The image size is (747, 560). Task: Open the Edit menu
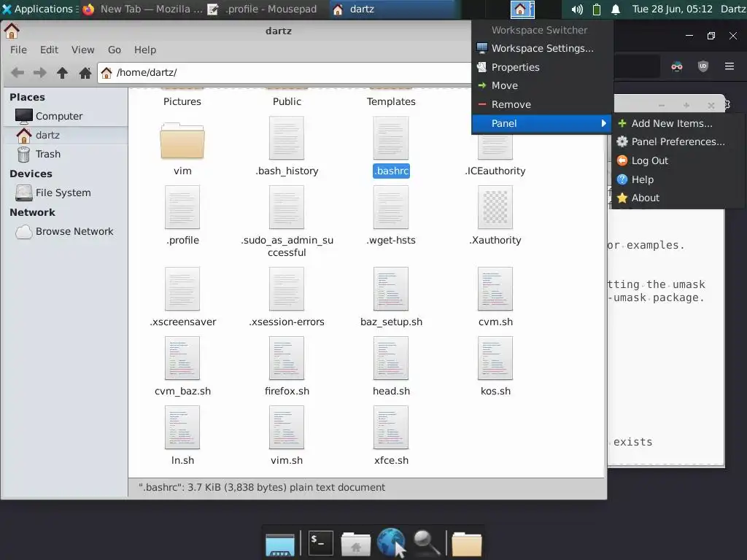[49, 50]
